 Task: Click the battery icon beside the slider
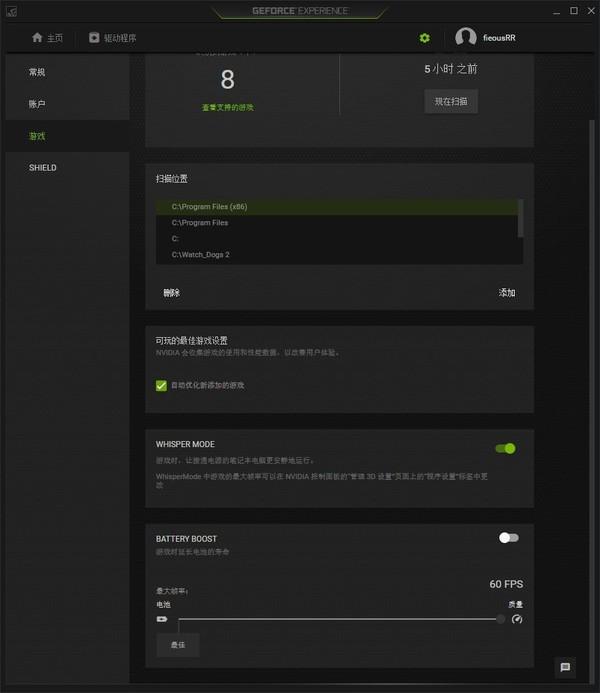coord(162,619)
